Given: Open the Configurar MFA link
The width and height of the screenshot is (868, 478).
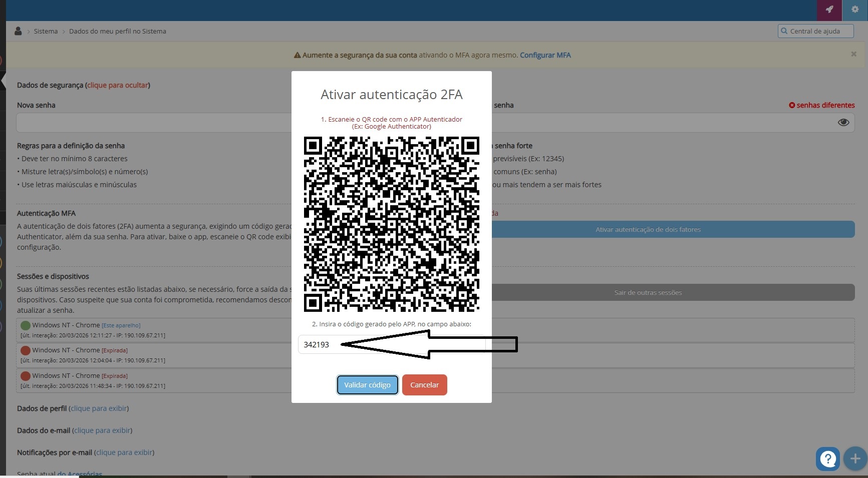Looking at the screenshot, I should point(545,55).
